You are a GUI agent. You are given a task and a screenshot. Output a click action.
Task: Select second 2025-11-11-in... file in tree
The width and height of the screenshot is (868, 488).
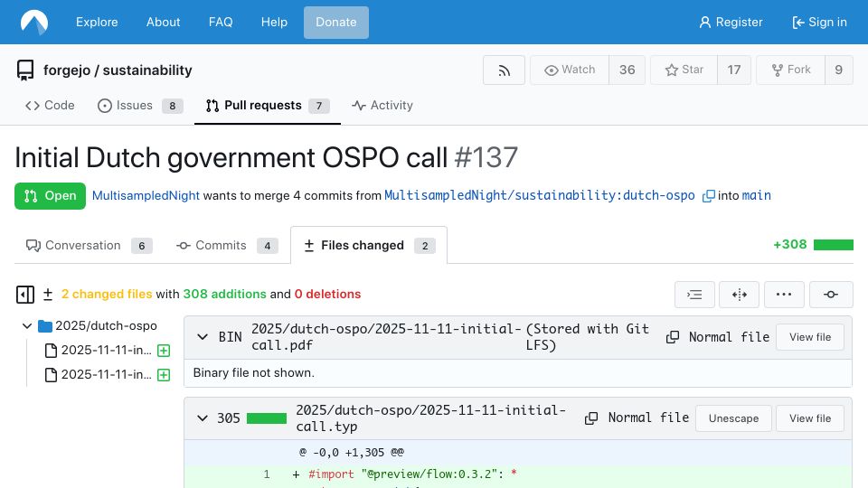(99, 374)
